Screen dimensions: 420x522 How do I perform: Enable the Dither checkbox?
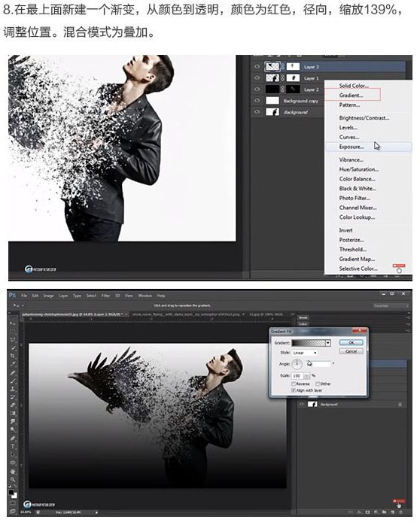tap(318, 384)
